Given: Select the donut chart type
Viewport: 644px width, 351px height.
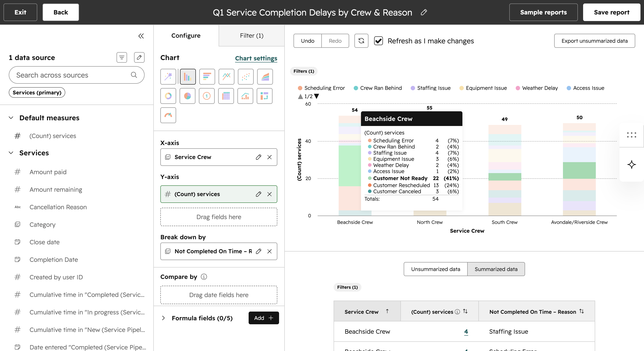Looking at the screenshot, I should click(168, 96).
